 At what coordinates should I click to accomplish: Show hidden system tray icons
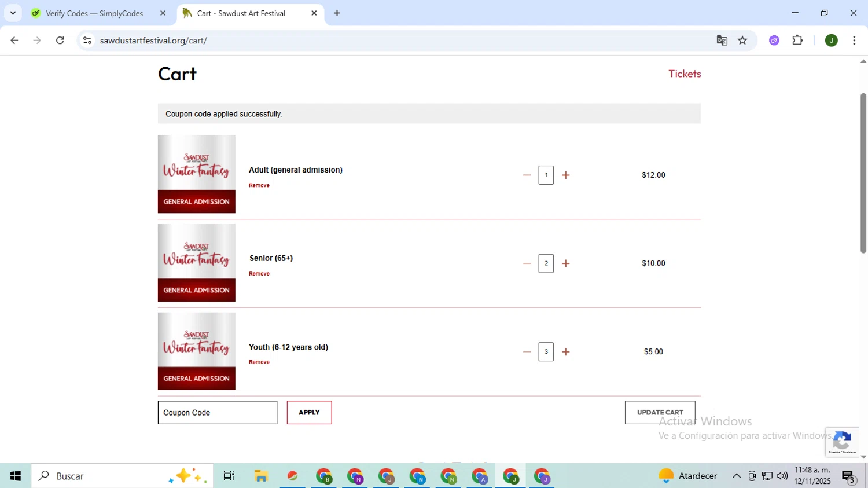[x=736, y=476]
